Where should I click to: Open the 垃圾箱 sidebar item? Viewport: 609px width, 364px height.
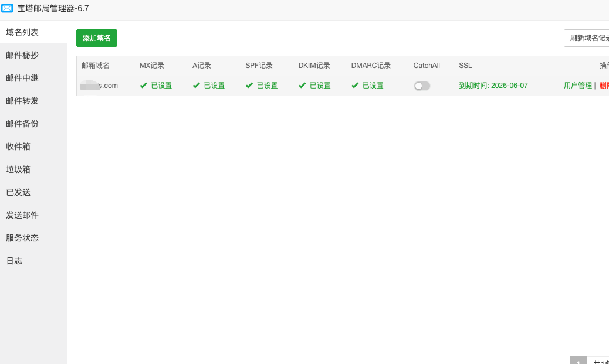click(x=18, y=169)
